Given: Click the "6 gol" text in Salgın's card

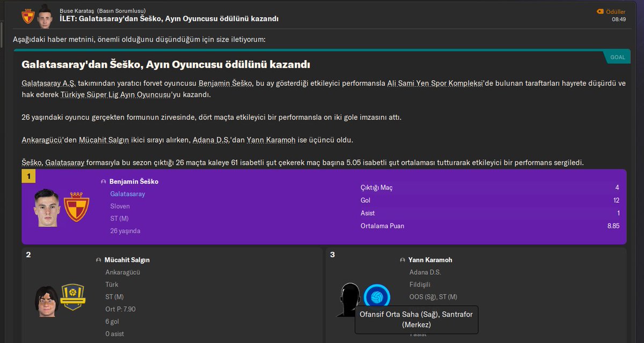Looking at the screenshot, I should pyautogui.click(x=113, y=322).
